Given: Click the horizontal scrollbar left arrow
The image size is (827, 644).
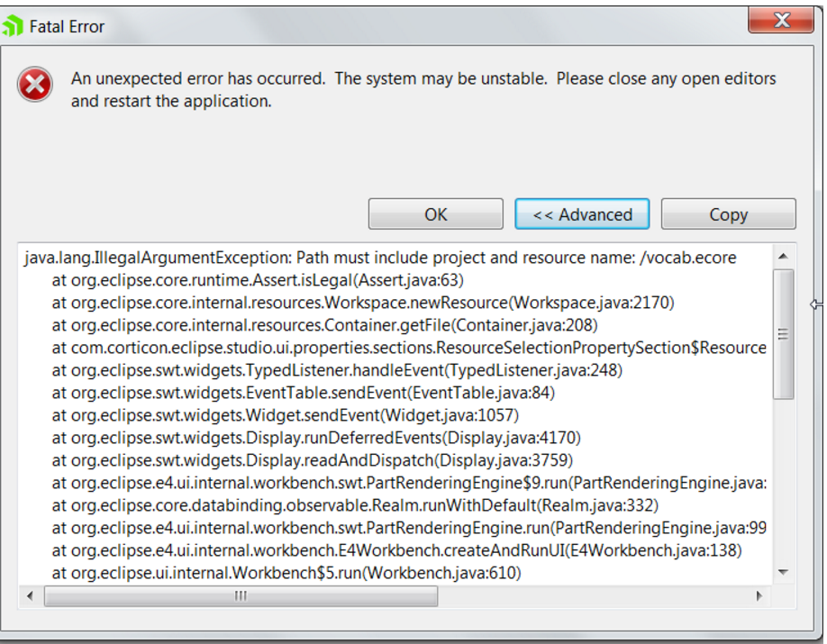Looking at the screenshot, I should coord(30,596).
